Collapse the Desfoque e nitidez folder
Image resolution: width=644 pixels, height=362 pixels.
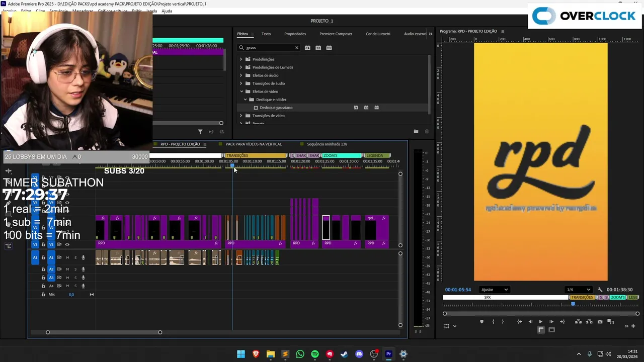click(x=246, y=100)
